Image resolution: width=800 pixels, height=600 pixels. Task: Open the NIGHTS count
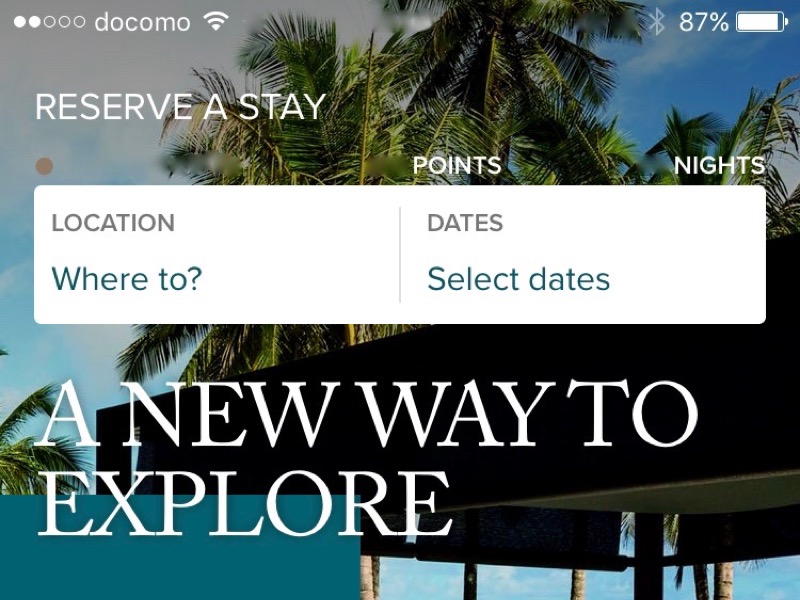tap(719, 165)
